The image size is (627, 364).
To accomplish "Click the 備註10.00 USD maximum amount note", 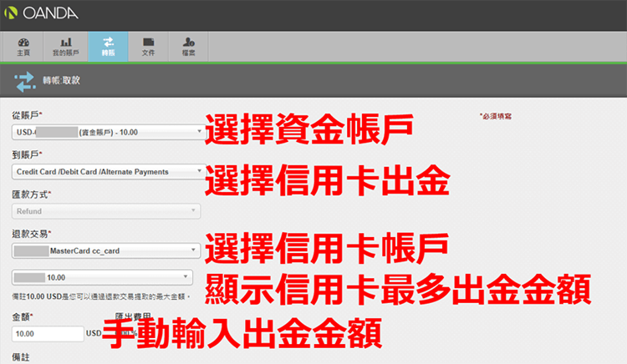I will 101,296.
